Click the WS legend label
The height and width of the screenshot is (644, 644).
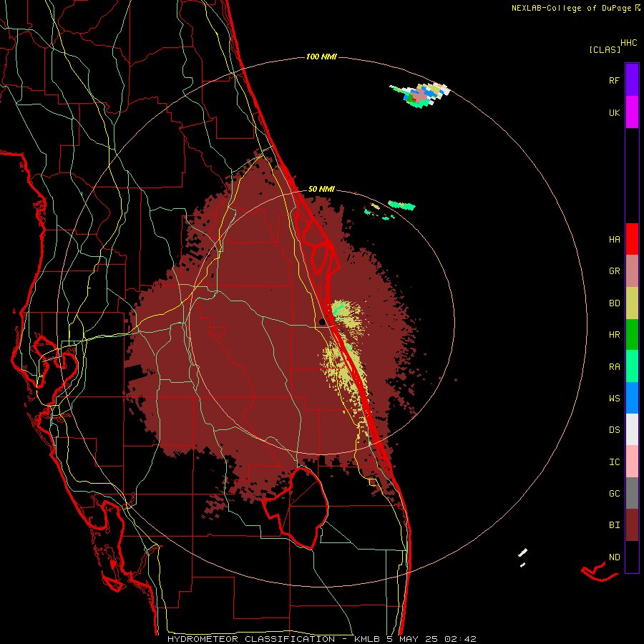(x=615, y=398)
